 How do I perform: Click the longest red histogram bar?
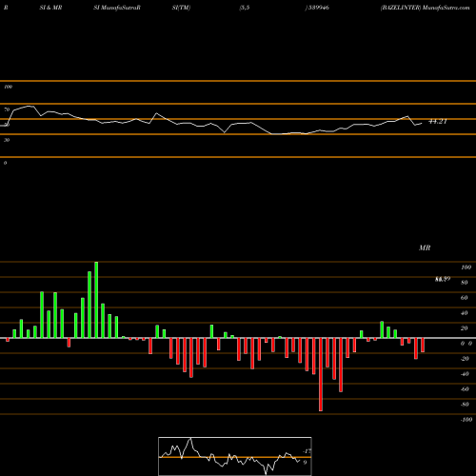coord(321,374)
